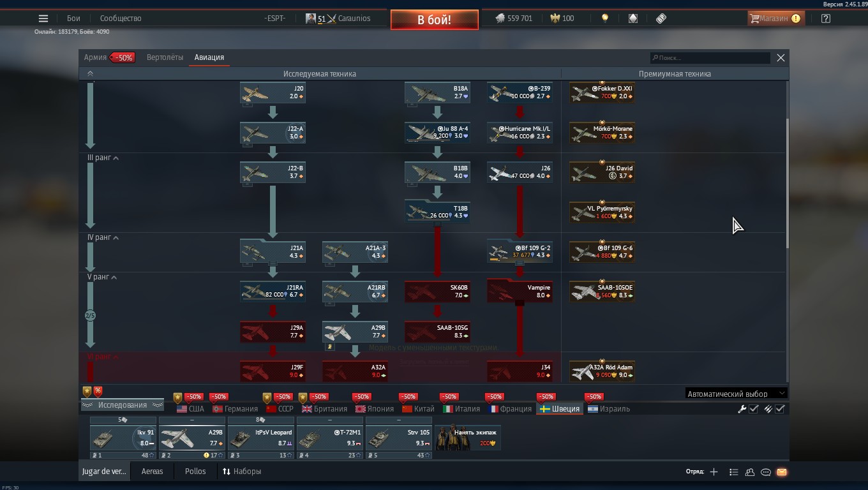Open the hamburger main menu
868x490 pixels.
click(43, 19)
